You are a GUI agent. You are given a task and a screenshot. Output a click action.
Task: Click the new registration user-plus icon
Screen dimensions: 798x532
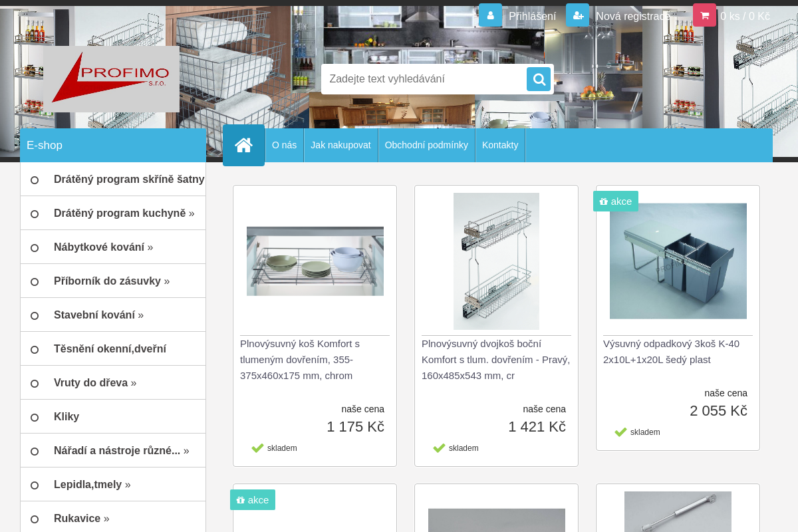tap(577, 15)
